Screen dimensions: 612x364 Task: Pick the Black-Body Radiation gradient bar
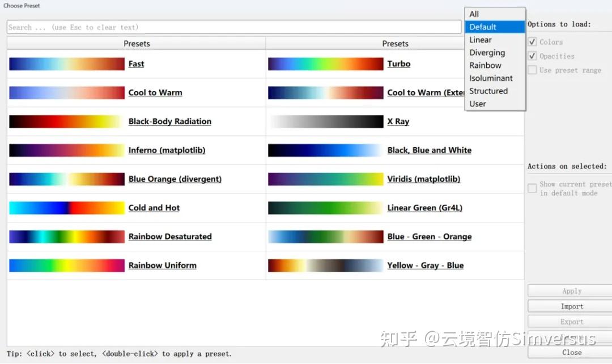click(67, 122)
